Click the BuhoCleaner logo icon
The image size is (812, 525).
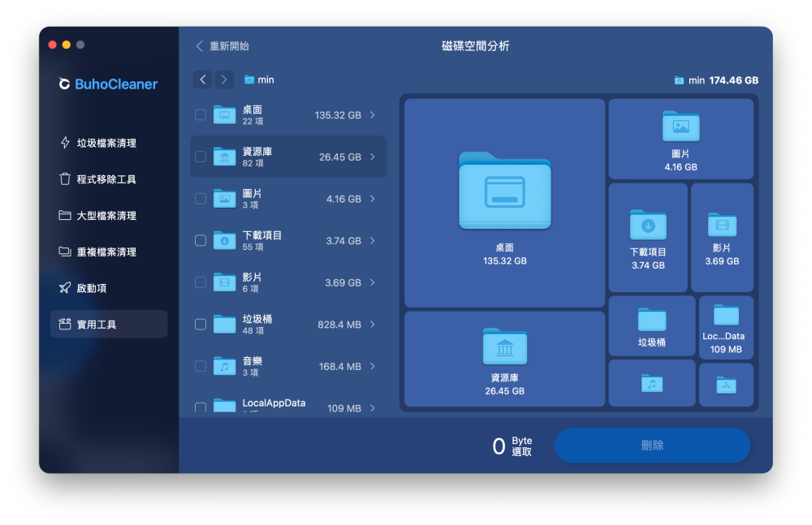(64, 84)
